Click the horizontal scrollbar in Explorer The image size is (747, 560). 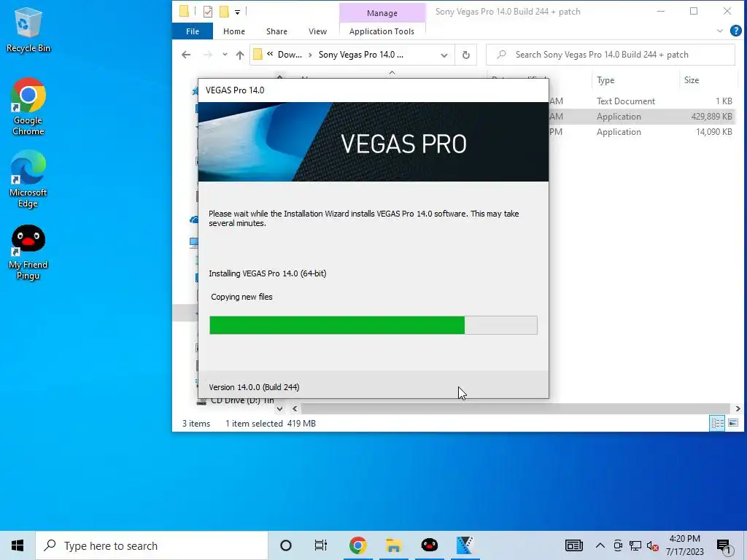click(516, 408)
